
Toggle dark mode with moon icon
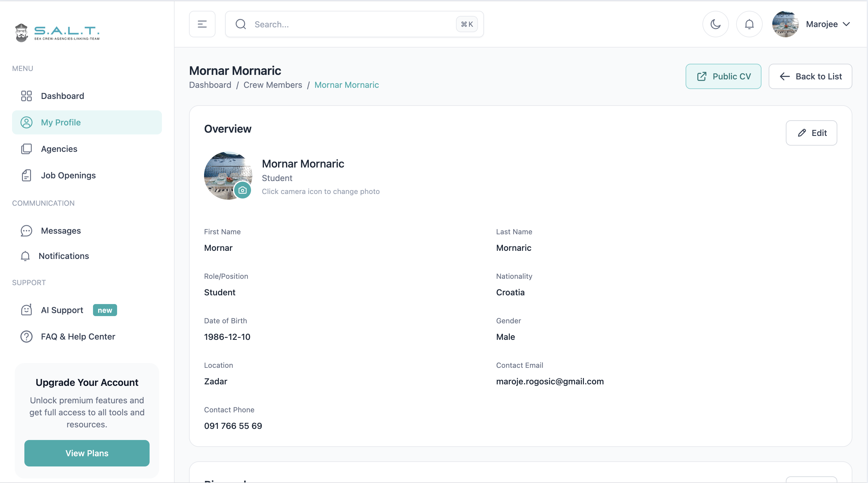coord(715,24)
